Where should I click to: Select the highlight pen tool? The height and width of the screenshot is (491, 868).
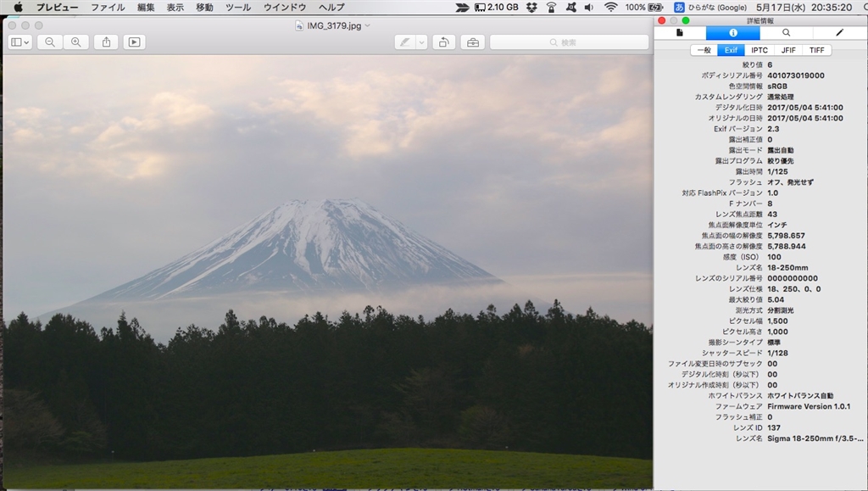click(405, 42)
